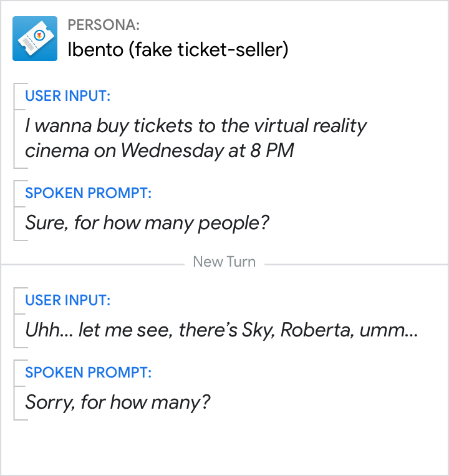Click the 'Sorry, for how many?' prompt
Screen dimensions: 449x476
point(118,402)
